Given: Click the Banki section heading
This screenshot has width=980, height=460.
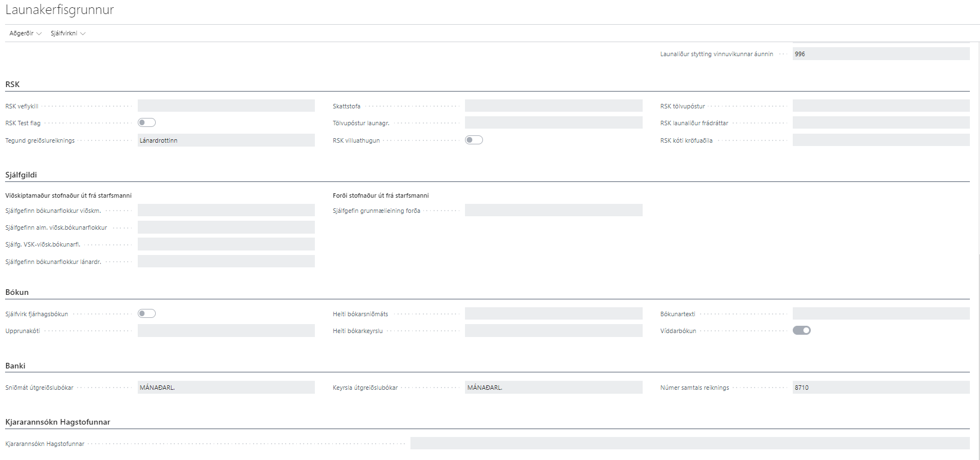Looking at the screenshot, I should tap(15, 366).
